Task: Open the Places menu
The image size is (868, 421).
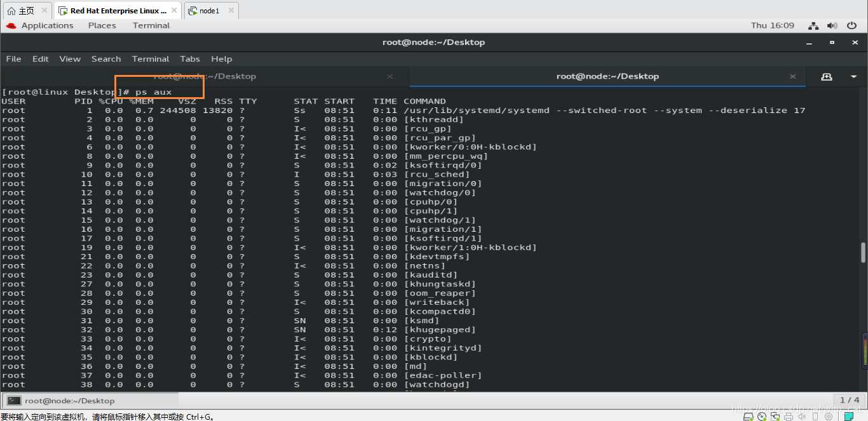Action: click(102, 25)
